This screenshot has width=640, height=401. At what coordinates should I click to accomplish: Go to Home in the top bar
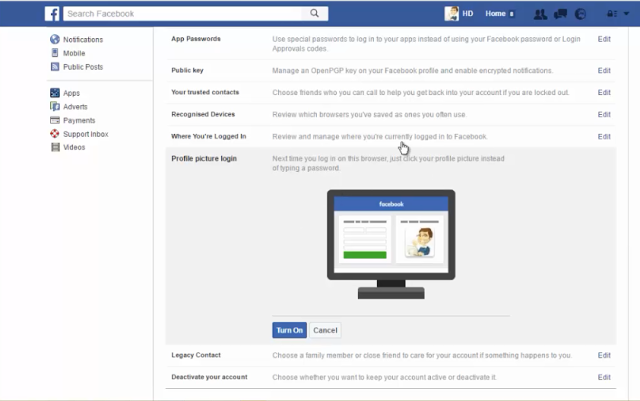pos(496,13)
